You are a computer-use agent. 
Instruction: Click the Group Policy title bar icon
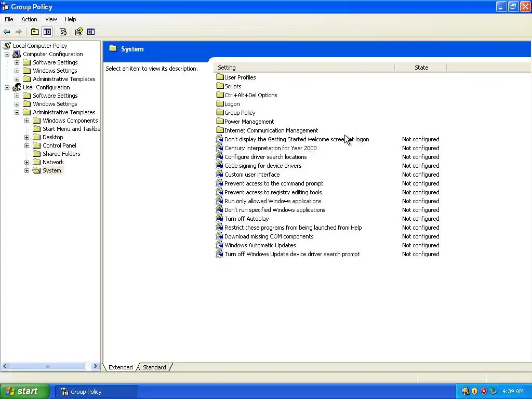5,6
